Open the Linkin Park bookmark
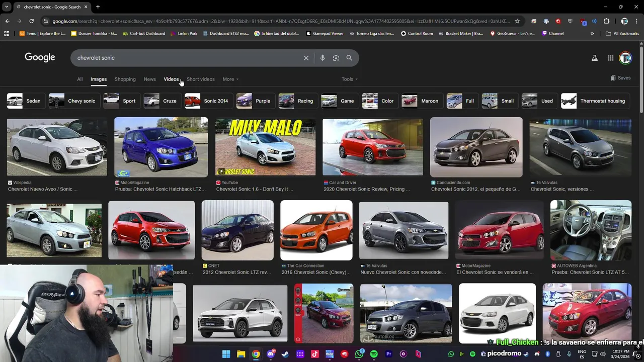Viewport: 644px width, 362px height. point(184,34)
